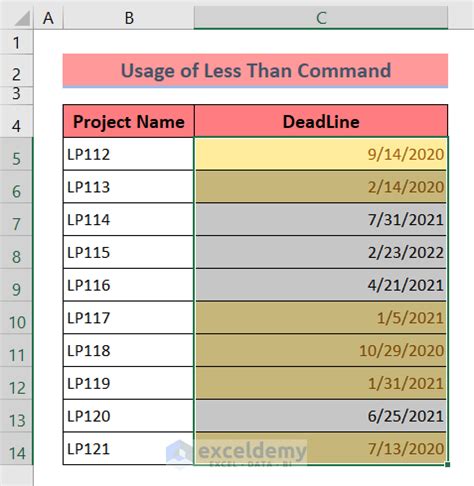Screen dimensions: 474x486
Task: Select the LP117 project cell
Action: point(129,318)
